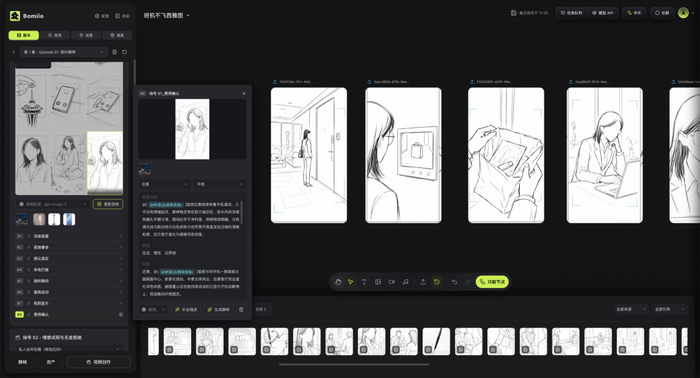
Task: Expand the project title dropdown
Action: coord(167,15)
